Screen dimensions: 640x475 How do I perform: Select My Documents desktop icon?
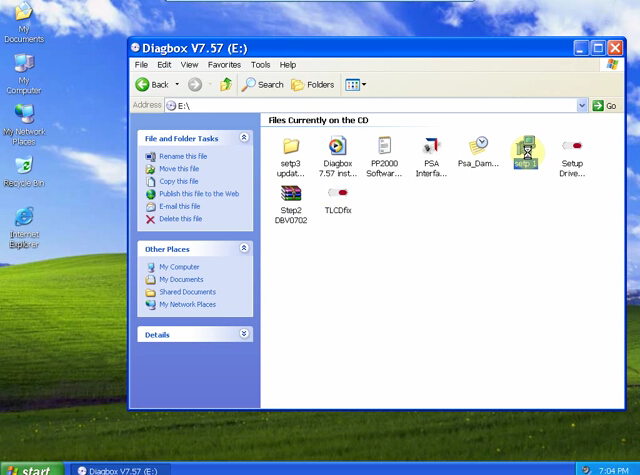click(24, 22)
